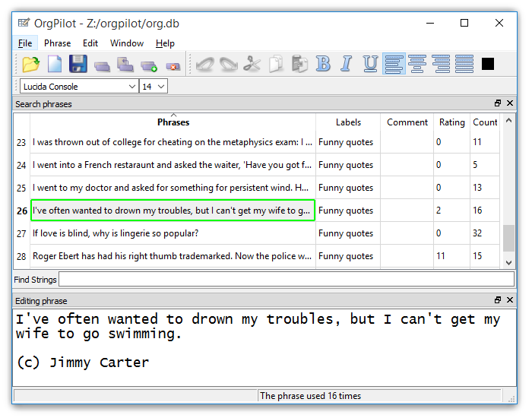Click the Funny quotes label in row 28
This screenshot has width=532, height=418.
tap(348, 256)
